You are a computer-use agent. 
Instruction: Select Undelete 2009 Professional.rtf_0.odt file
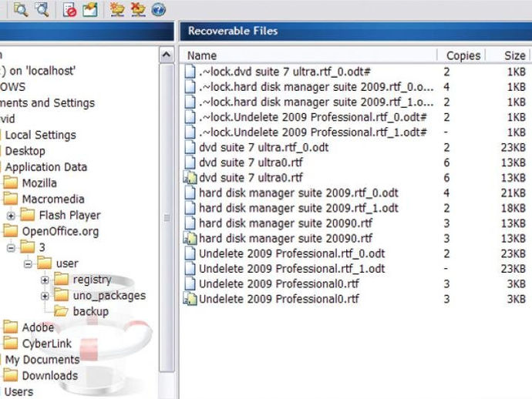click(291, 253)
